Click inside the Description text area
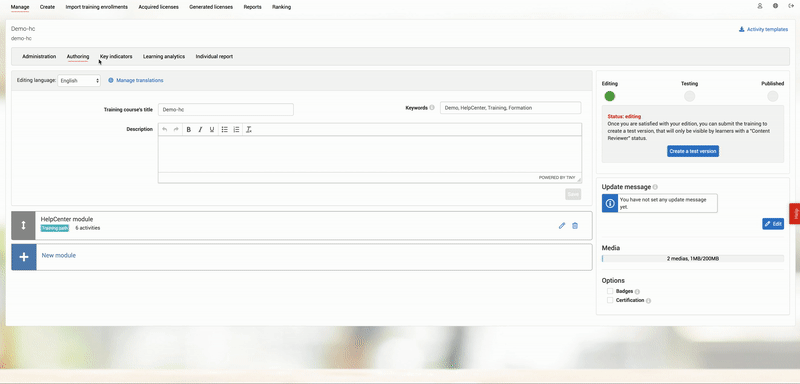 (369, 154)
